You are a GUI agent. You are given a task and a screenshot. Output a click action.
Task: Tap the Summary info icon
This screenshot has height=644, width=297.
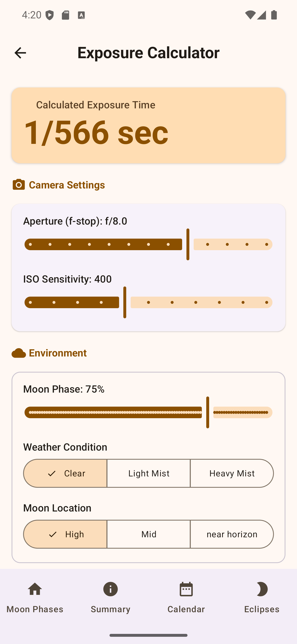pyautogui.click(x=110, y=590)
